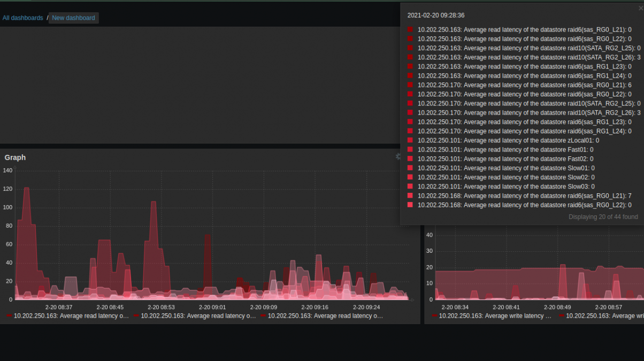
Task: Select the Fast02 read latency row text
Action: (x=505, y=159)
